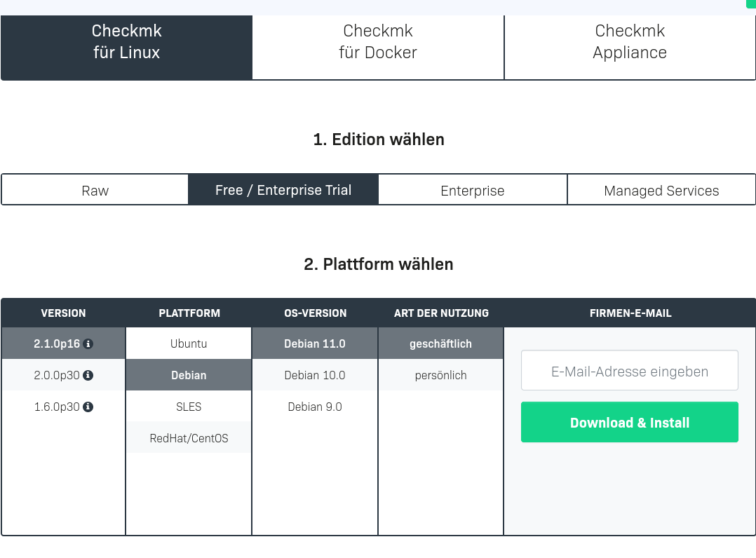Viewport: 756px width, 558px height.
Task: Select SLES platform
Action: 189,407
